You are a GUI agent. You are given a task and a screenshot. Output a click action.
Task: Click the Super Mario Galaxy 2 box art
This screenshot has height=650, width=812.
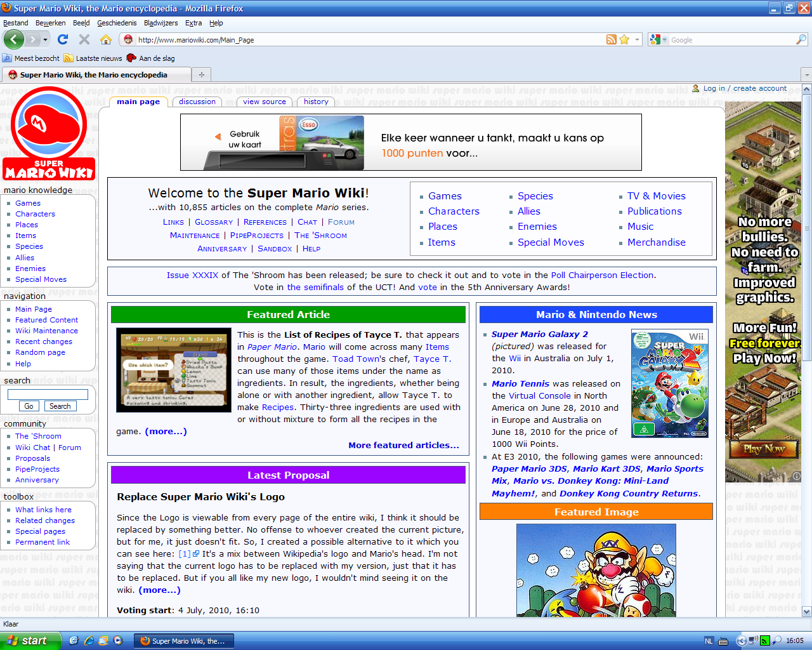(670, 383)
